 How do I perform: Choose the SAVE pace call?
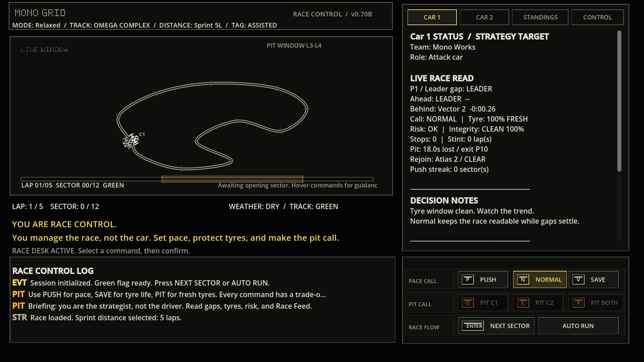click(593, 280)
